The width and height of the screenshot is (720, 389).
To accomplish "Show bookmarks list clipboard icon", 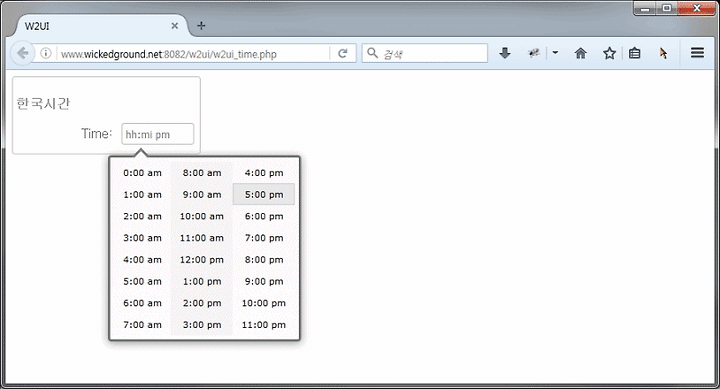I will coord(635,53).
